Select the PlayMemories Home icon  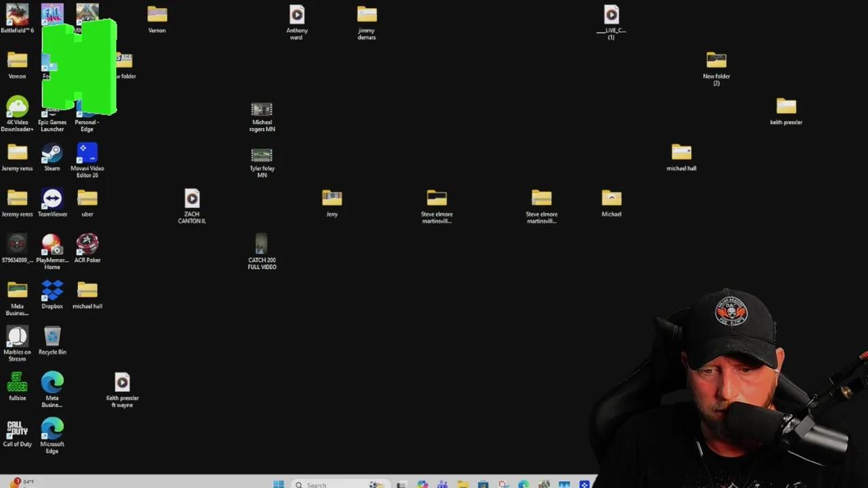pos(52,252)
